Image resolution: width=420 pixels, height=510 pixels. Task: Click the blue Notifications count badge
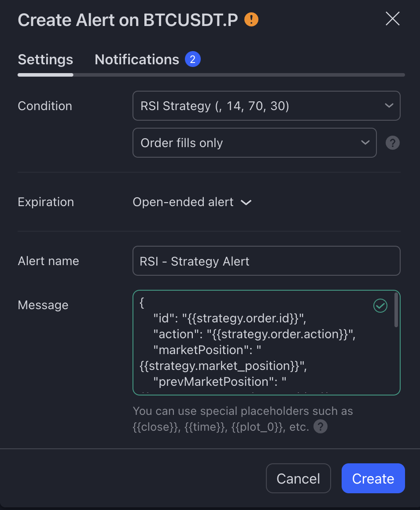click(193, 59)
